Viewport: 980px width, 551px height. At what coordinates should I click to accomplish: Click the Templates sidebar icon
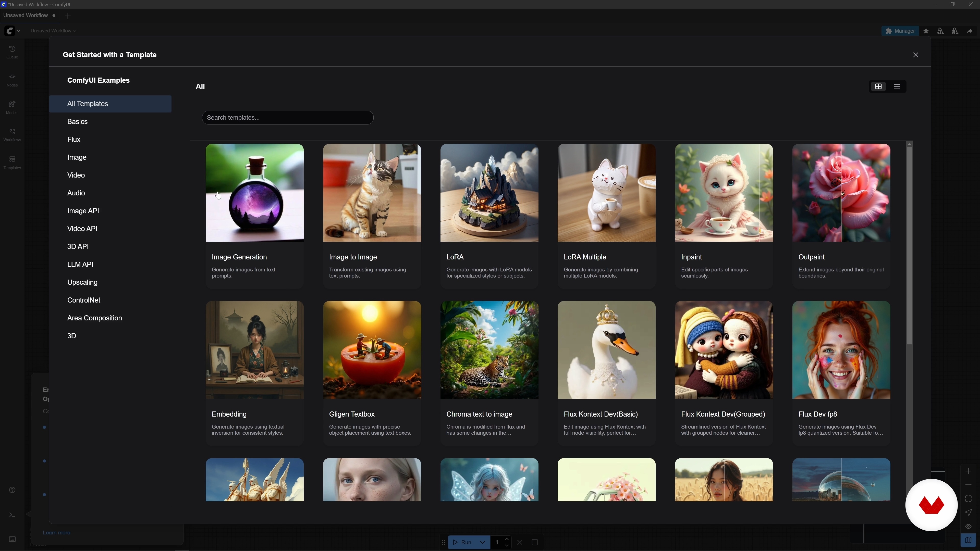pyautogui.click(x=12, y=162)
